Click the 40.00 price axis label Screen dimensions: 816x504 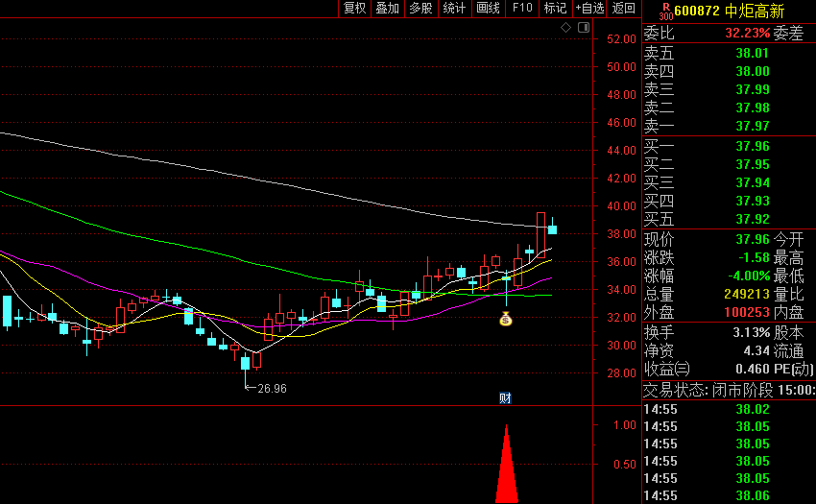(x=621, y=206)
